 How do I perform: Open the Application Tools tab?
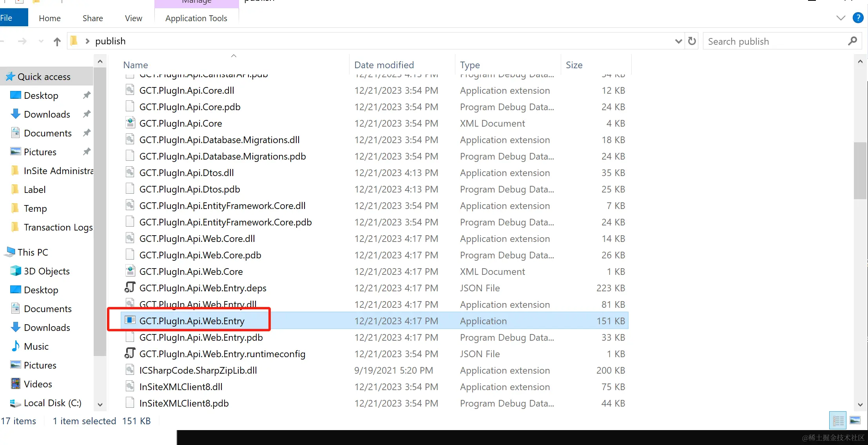click(196, 18)
